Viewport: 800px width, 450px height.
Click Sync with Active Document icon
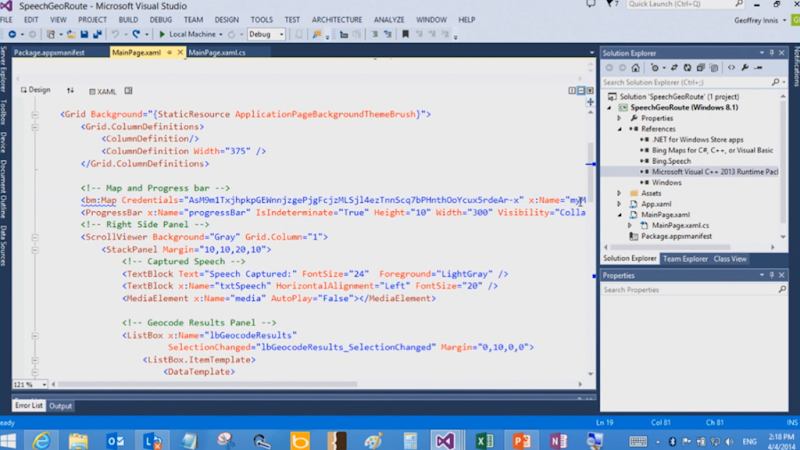point(674,68)
